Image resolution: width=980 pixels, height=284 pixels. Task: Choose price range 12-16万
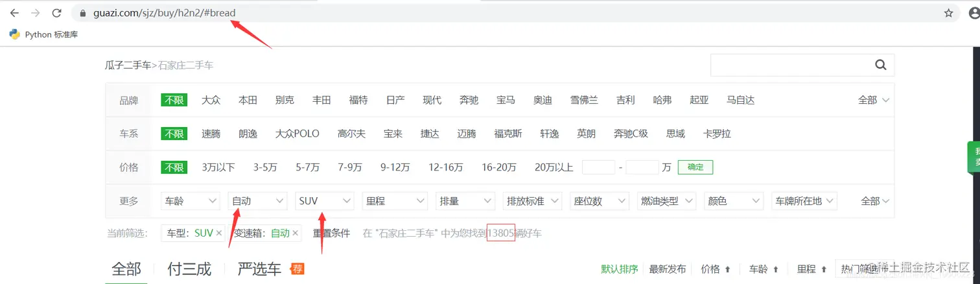pos(446,167)
